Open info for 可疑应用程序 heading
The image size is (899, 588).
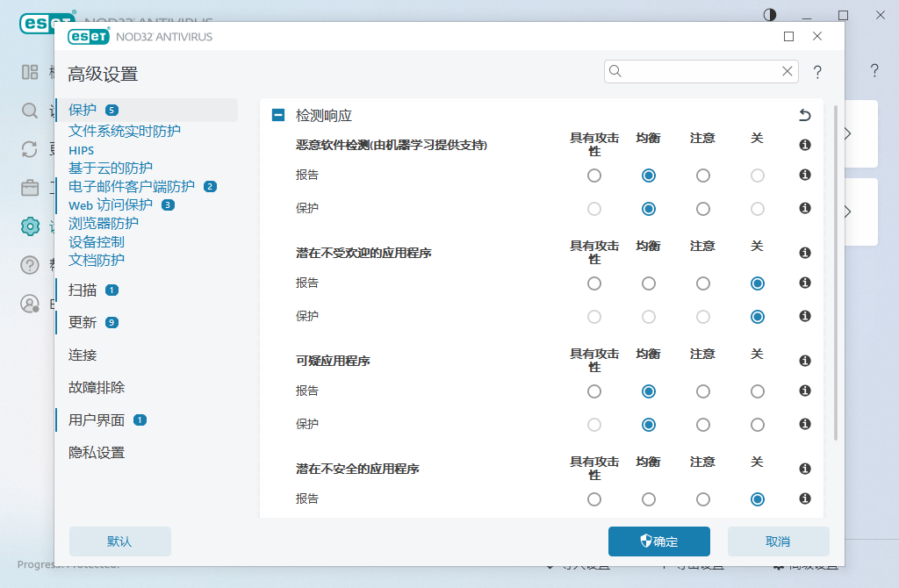point(805,361)
